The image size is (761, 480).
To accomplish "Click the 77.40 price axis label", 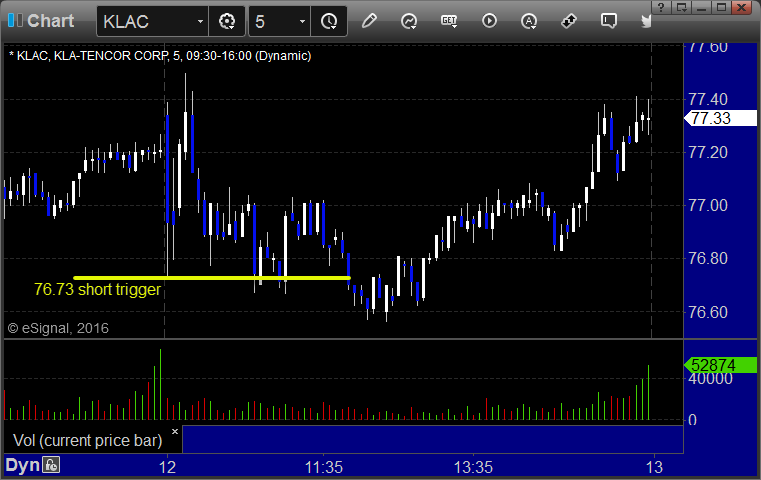I will [x=708, y=99].
